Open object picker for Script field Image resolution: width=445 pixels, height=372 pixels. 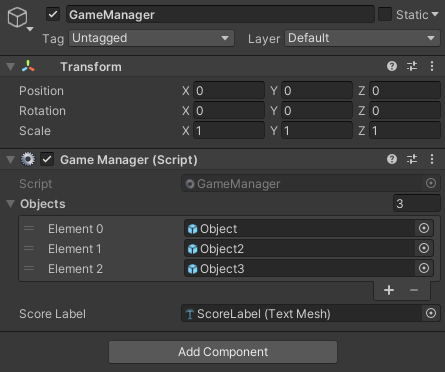(431, 183)
